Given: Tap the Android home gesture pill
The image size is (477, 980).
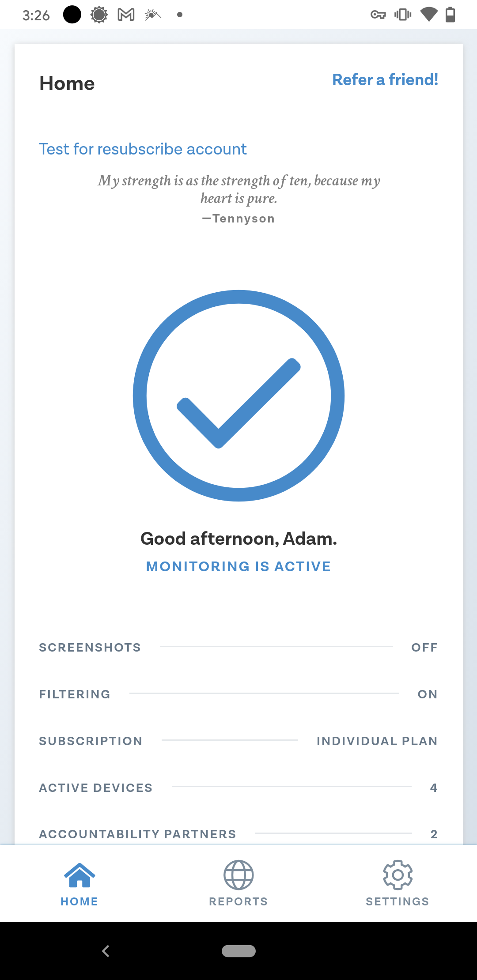Looking at the screenshot, I should [238, 951].
